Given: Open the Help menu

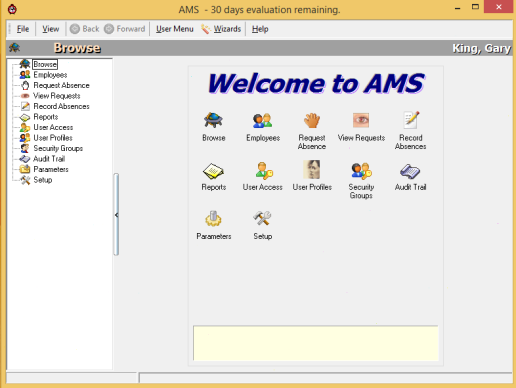Looking at the screenshot, I should click(x=260, y=29).
